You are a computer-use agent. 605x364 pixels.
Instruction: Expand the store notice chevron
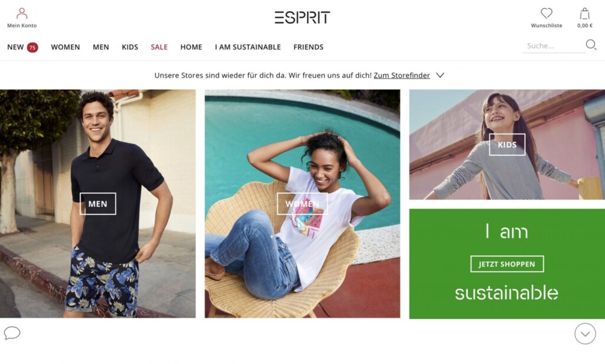coord(440,75)
